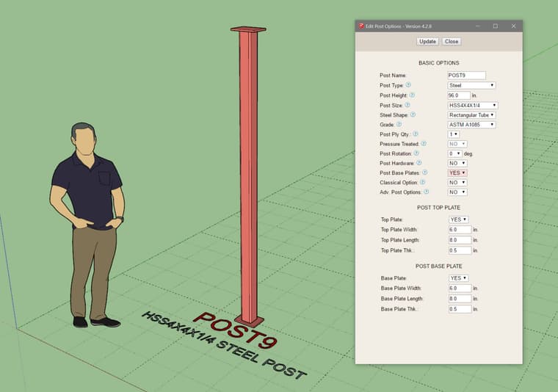The height and width of the screenshot is (392, 558).
Task: Open help for Post Hardware
Action: [419, 163]
